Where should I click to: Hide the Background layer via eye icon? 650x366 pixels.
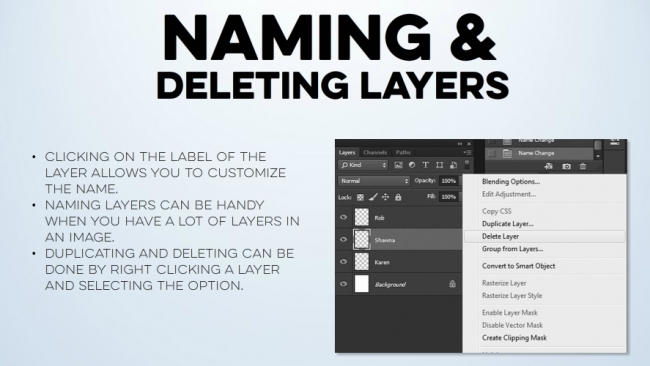344,284
